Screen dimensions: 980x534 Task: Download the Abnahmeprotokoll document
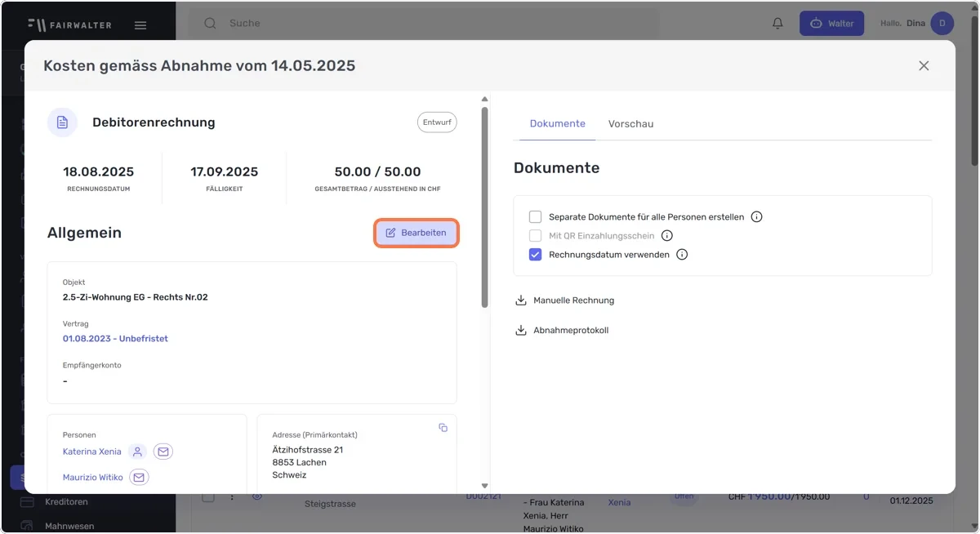pyautogui.click(x=562, y=331)
